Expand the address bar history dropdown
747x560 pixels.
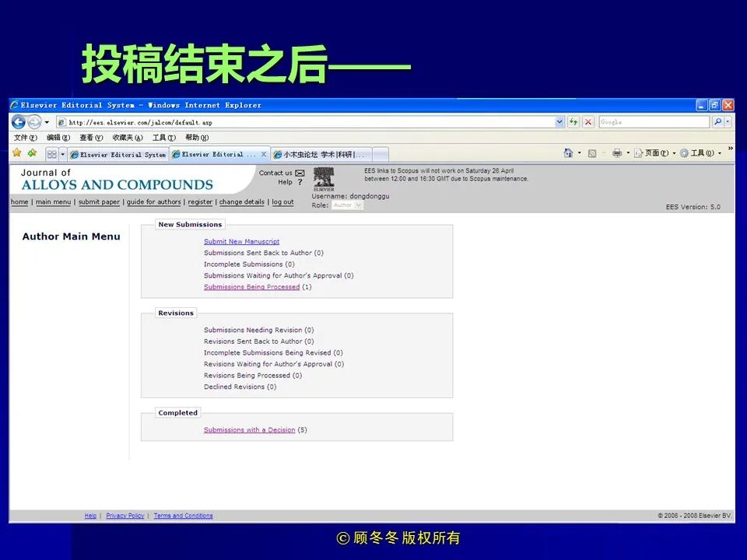coord(559,122)
